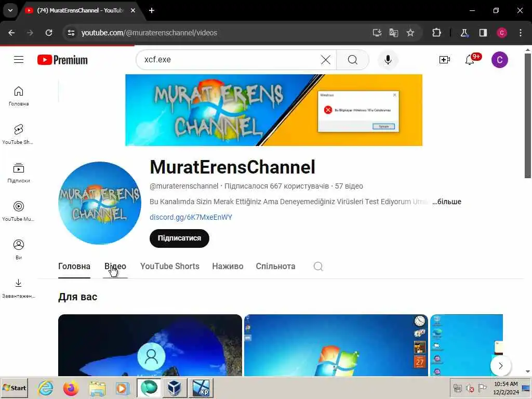This screenshot has width=532, height=399.
Task: Open the discord.gg/6K7MxeEnWY link
Action: pos(191,217)
